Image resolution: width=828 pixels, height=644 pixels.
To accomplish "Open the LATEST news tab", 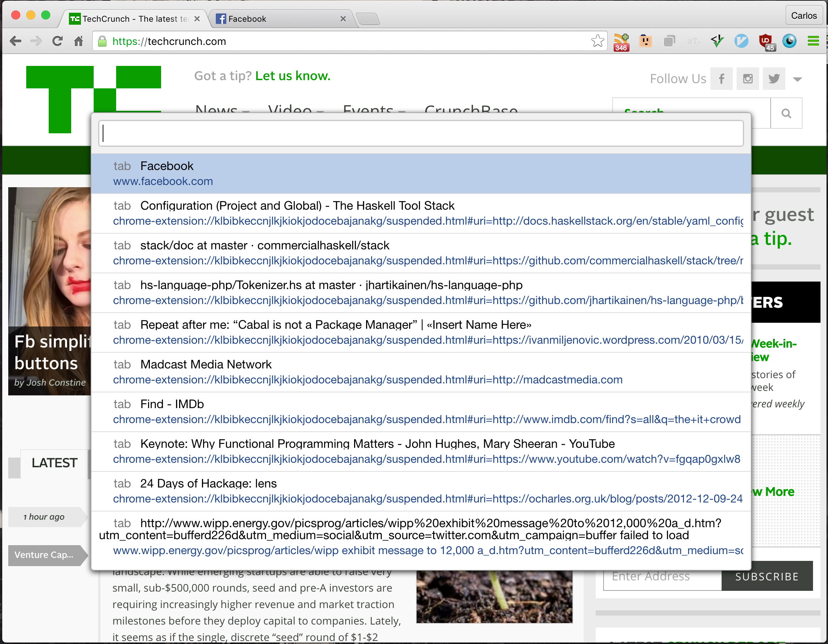I will point(55,463).
